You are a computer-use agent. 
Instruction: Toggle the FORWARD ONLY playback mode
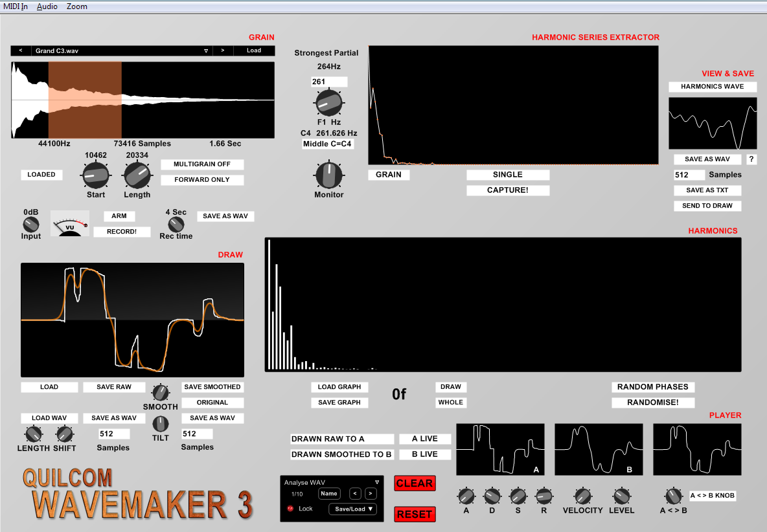point(202,180)
